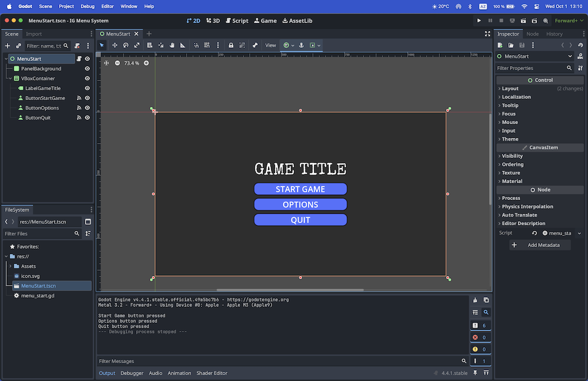Activate the Pan Mode hand tool
Screen dimensions: 588x381
tap(172, 45)
